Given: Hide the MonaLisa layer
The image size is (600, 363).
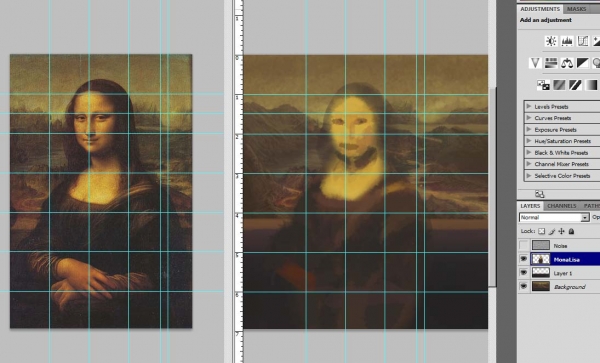Looking at the screenshot, I should (x=523, y=259).
